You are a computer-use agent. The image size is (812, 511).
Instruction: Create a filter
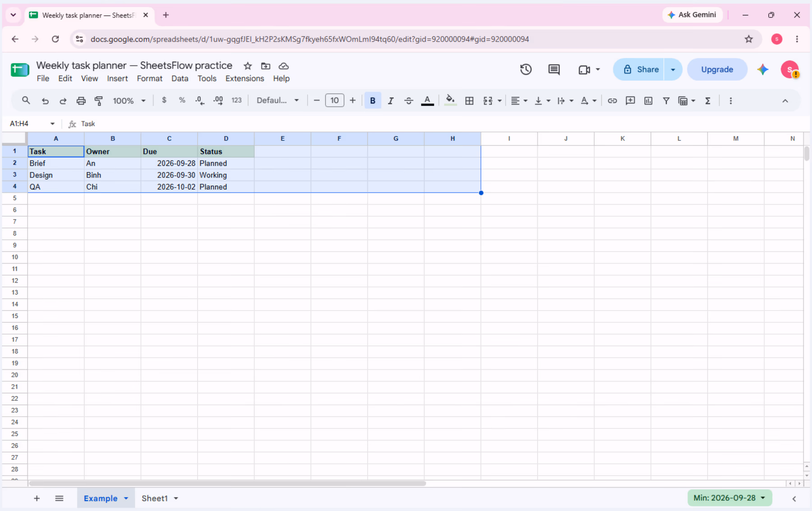tap(666, 101)
